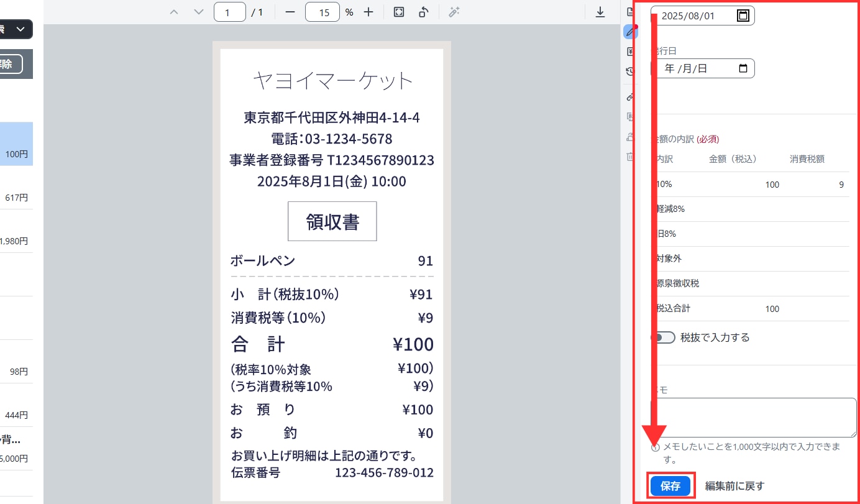This screenshot has height=504, width=860.
Task: Enable the 税抜で入力する switch
Action: (x=663, y=337)
